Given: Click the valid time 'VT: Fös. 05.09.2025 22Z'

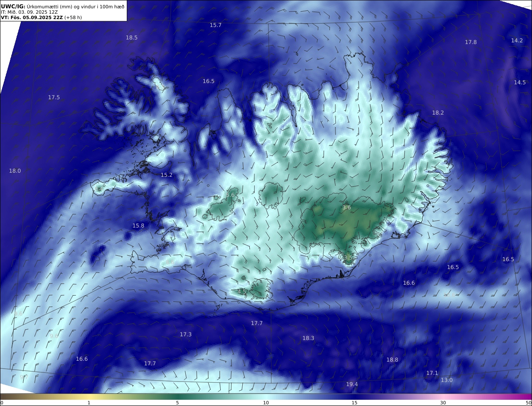Looking at the screenshot, I should (32, 18).
